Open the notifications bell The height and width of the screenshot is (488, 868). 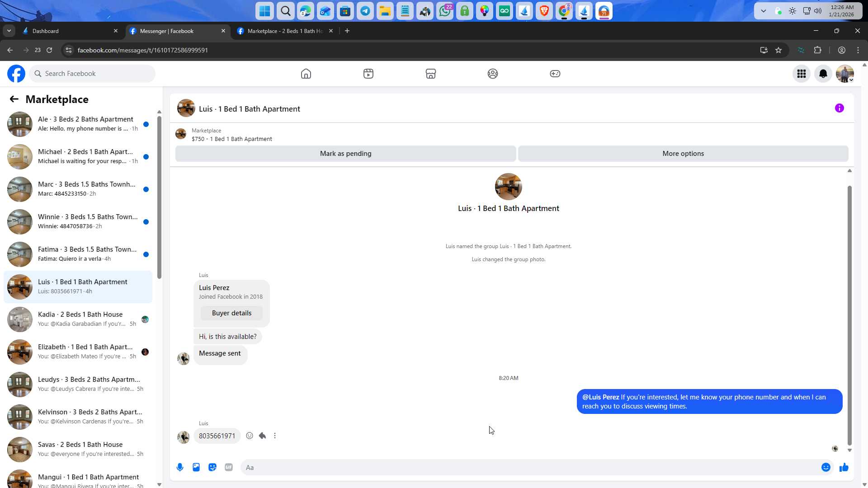pyautogui.click(x=823, y=74)
